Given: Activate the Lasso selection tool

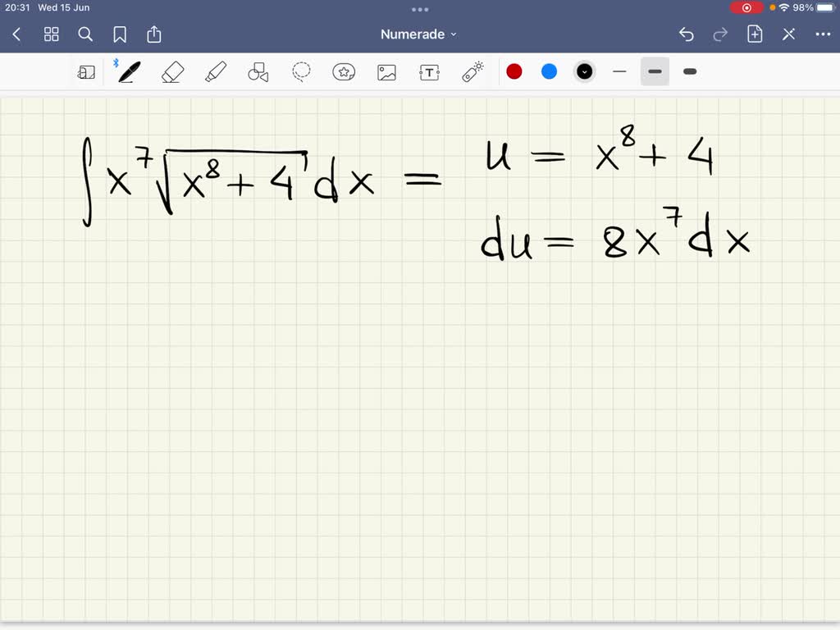Looking at the screenshot, I should (301, 71).
